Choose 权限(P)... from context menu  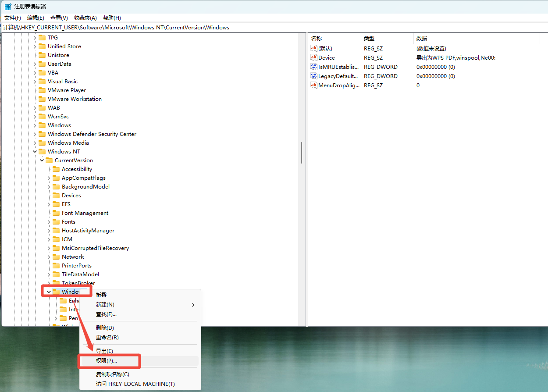tap(107, 361)
